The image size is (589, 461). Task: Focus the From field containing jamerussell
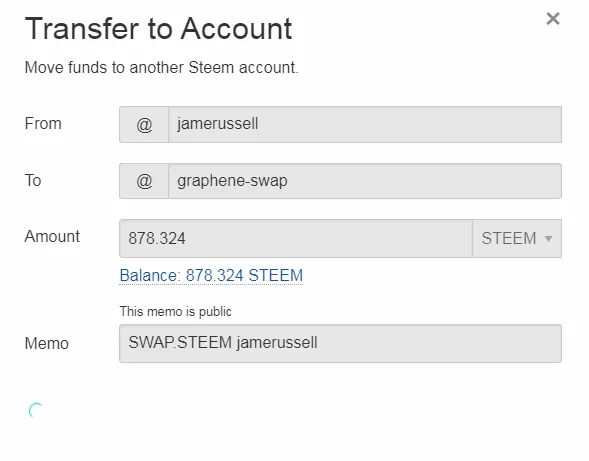[x=365, y=124]
